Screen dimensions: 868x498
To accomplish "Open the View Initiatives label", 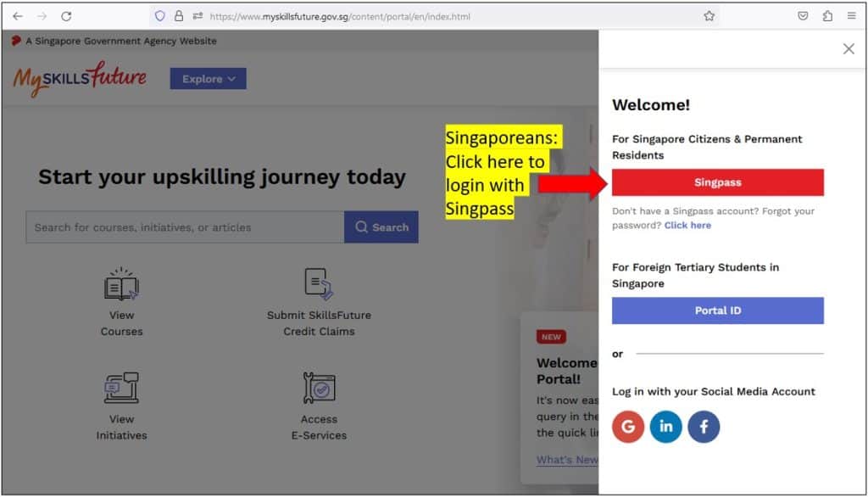I will pos(122,428).
